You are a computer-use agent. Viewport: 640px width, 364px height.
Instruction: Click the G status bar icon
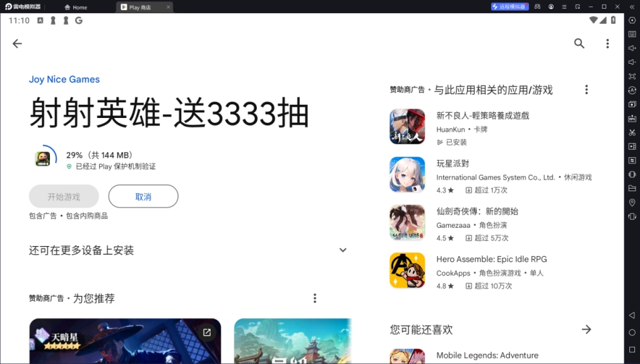[79, 21]
